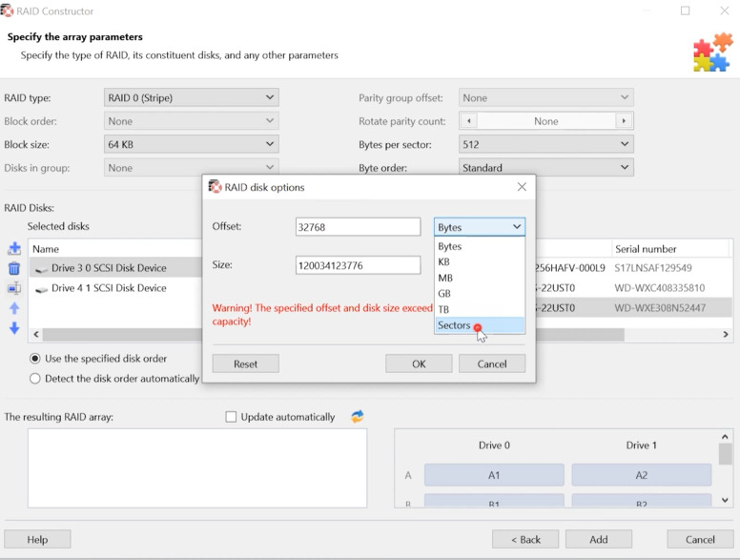Choose Sectors from the unit list
The width and height of the screenshot is (740, 560).
point(479,325)
